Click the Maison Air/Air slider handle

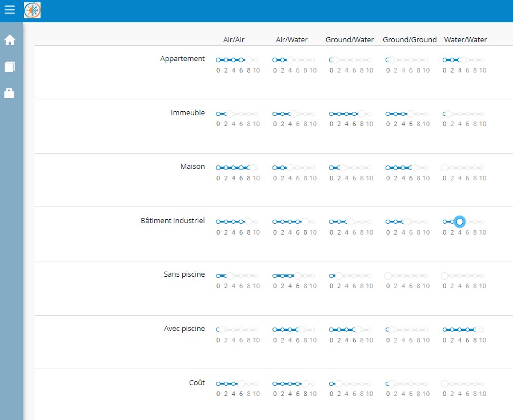pos(253,168)
